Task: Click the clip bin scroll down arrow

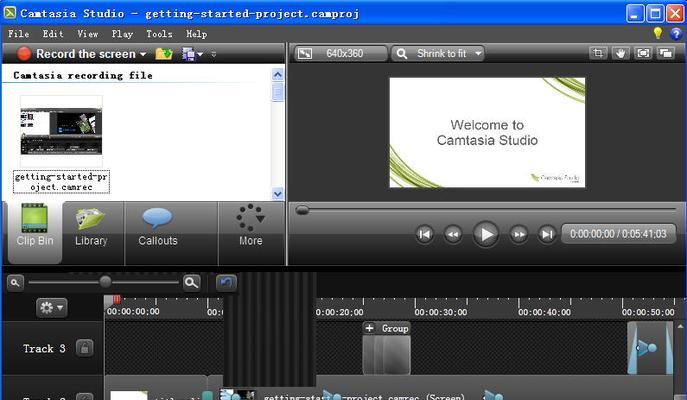Action: (x=277, y=193)
